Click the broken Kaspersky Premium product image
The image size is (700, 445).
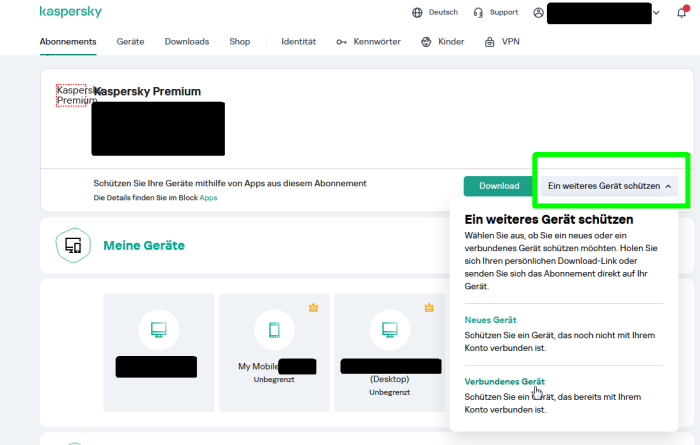pos(71,95)
